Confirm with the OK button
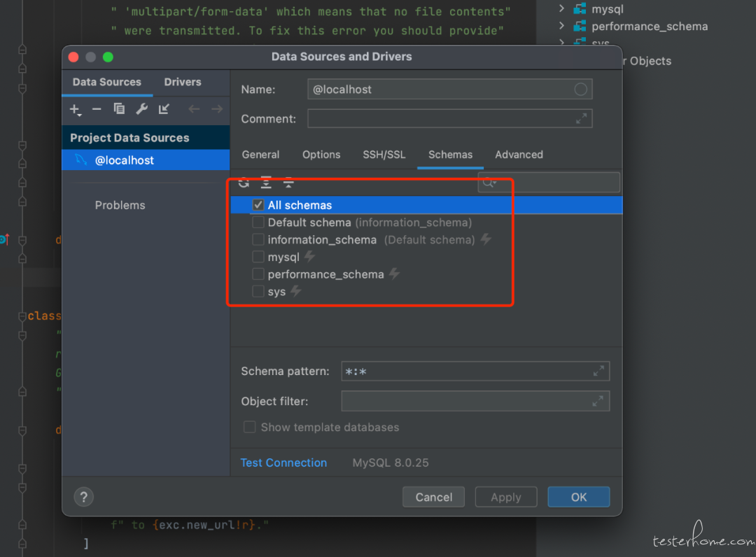Image resolution: width=756 pixels, height=557 pixels. pos(579,497)
